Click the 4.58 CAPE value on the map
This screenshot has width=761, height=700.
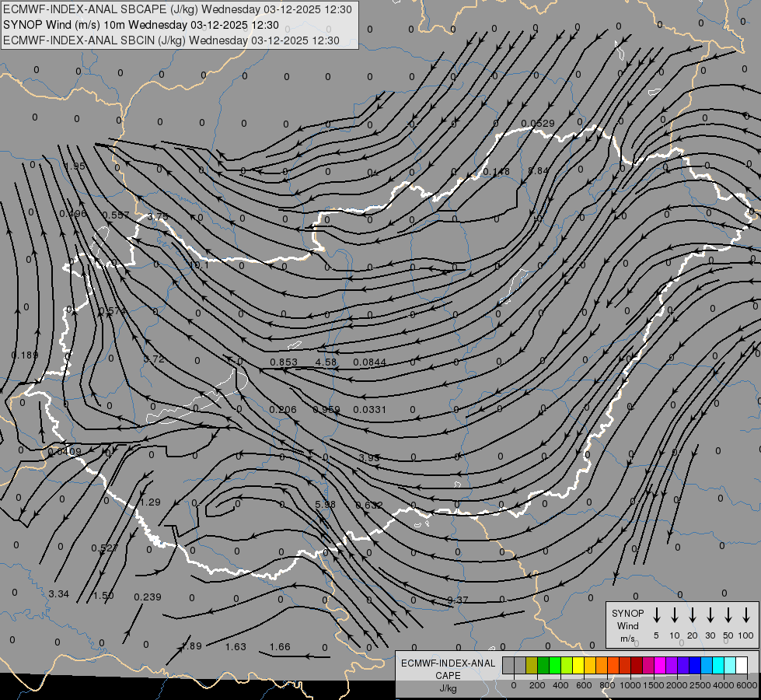326,362
